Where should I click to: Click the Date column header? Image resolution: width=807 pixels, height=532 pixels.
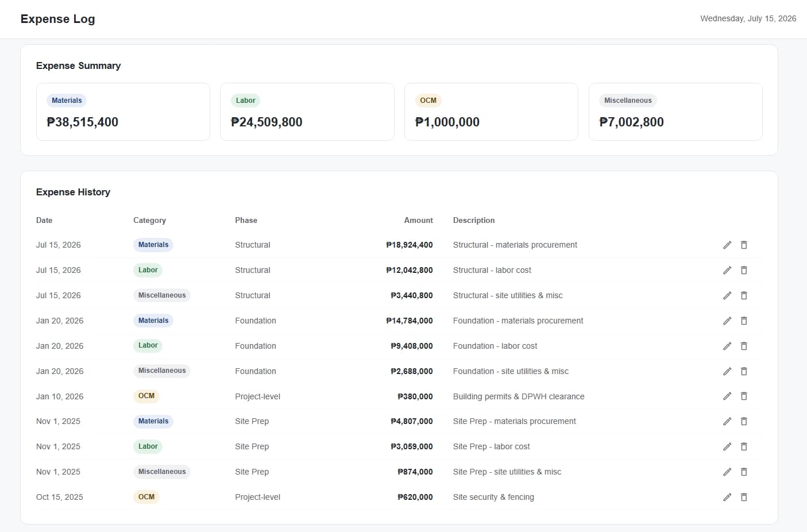click(44, 220)
